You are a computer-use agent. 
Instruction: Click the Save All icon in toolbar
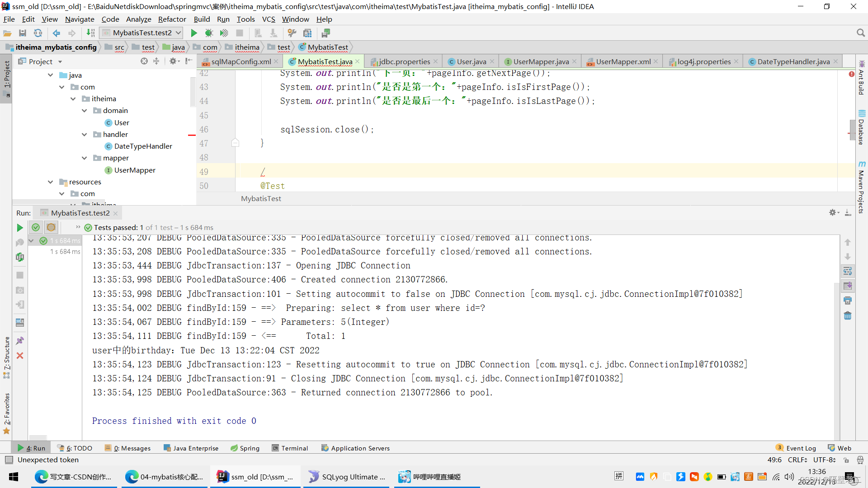[23, 33]
